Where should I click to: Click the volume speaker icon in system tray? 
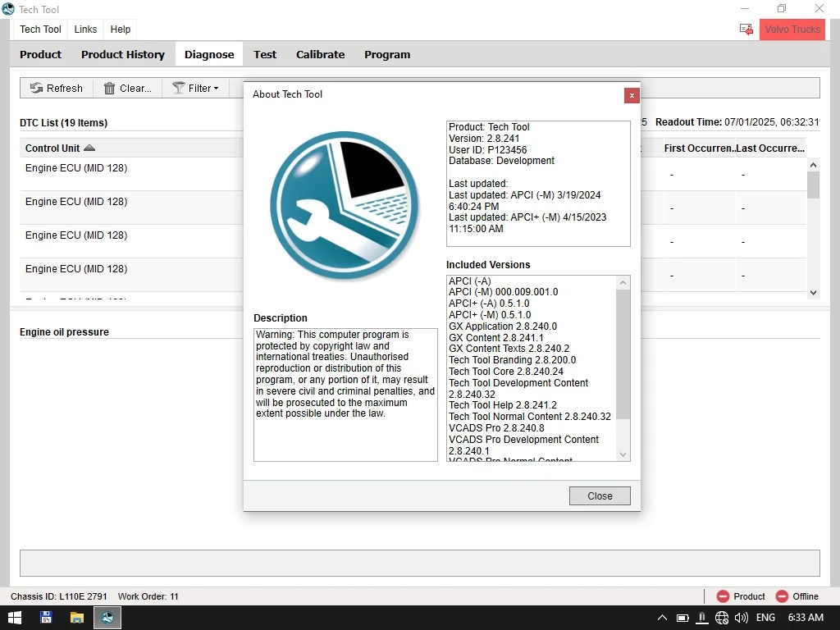pyautogui.click(x=742, y=618)
